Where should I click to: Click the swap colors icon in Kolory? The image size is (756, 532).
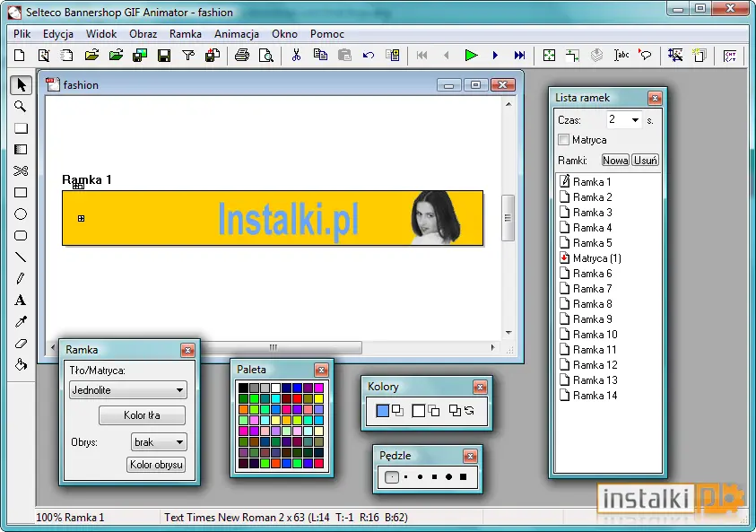(x=469, y=411)
